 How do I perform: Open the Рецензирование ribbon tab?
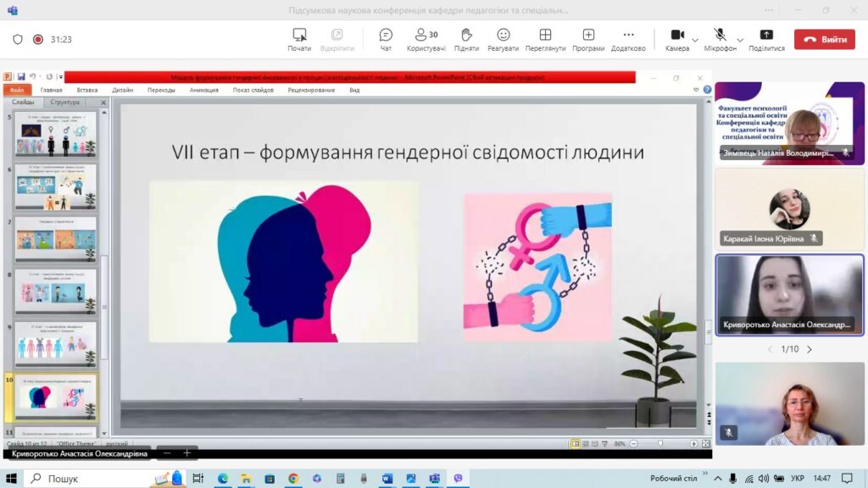tap(311, 90)
